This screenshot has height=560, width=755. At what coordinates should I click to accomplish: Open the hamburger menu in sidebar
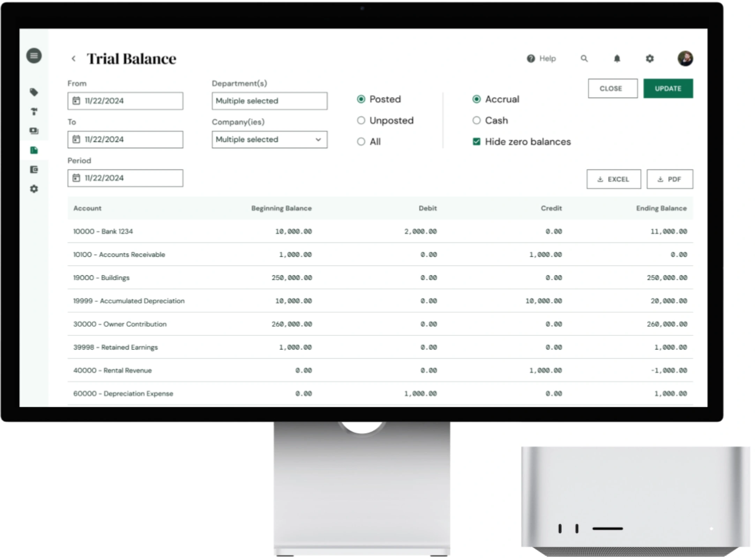coord(34,56)
